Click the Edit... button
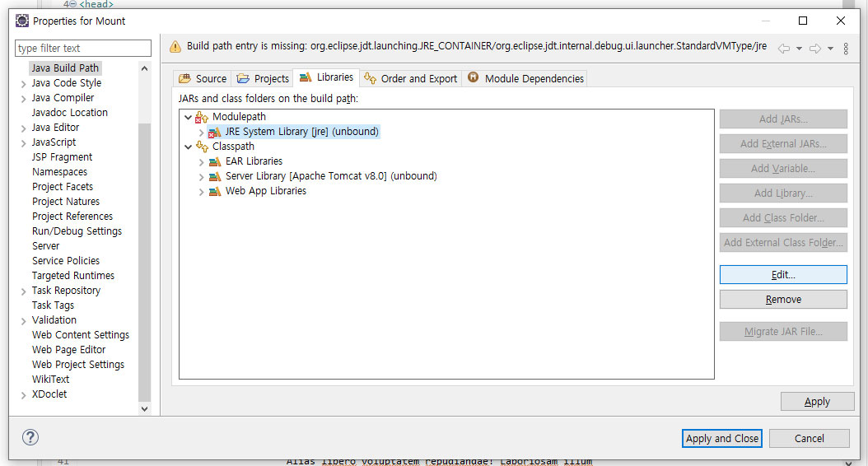The height and width of the screenshot is (466, 868). tap(783, 274)
